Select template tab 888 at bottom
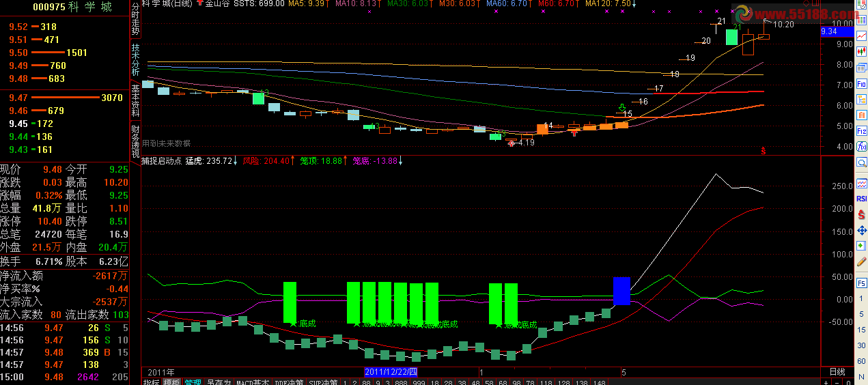868x385 pixels. coord(402,382)
